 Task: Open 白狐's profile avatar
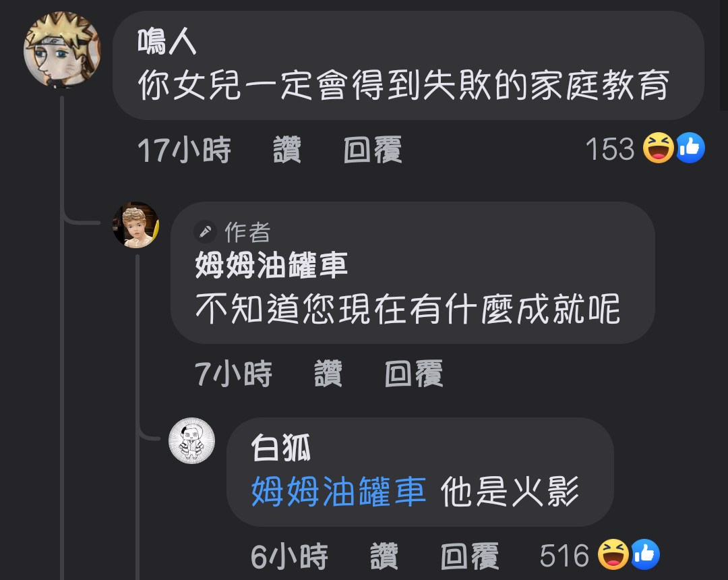click(x=191, y=440)
